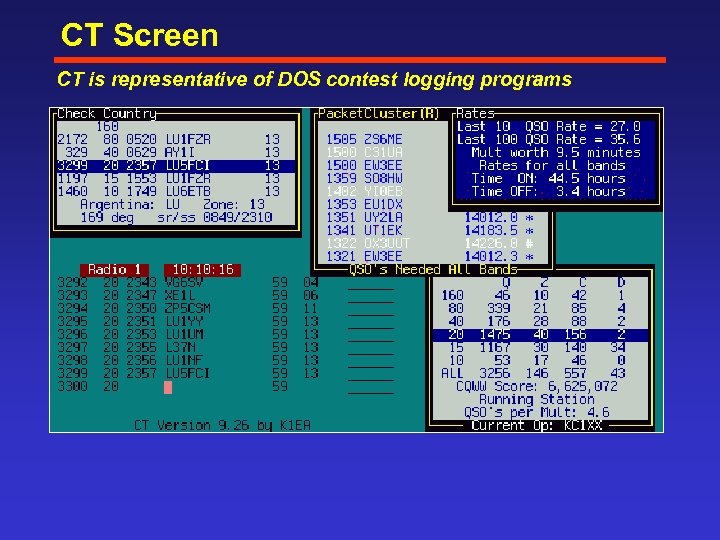This screenshot has height=540, width=720.
Task: Click the 14183.5 spot frequency
Action: (x=491, y=231)
